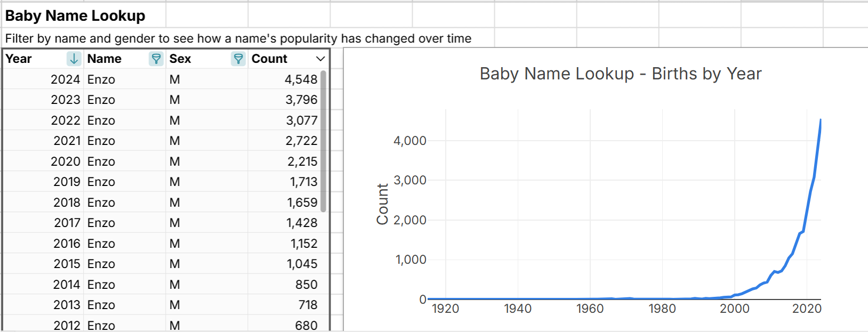
Task: Select the Year column header label
Action: click(19, 59)
